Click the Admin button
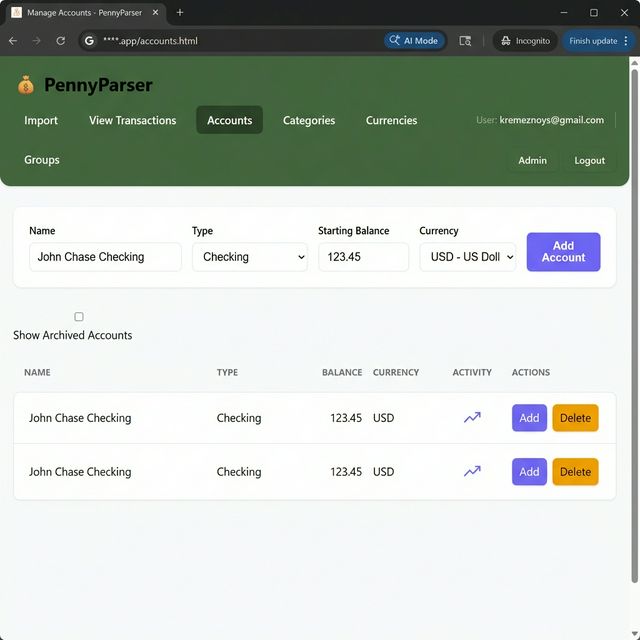Image resolution: width=640 pixels, height=640 pixels. [532, 160]
